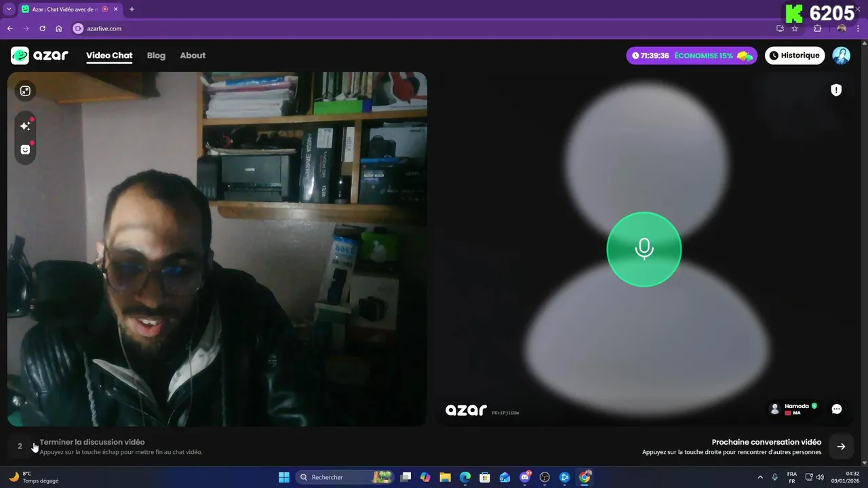Click the camera site-info icon in address bar
The image size is (868, 488).
pos(77,28)
